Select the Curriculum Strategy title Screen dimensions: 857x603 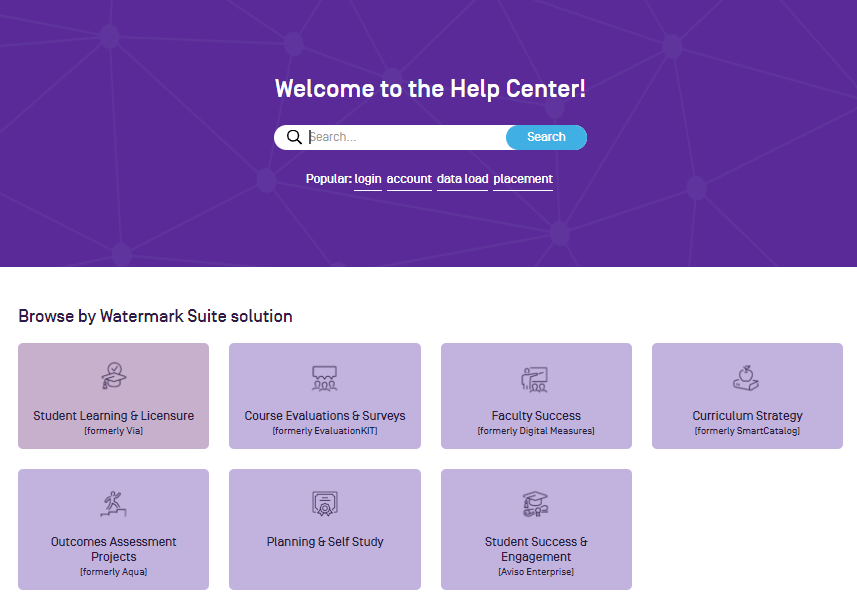747,416
